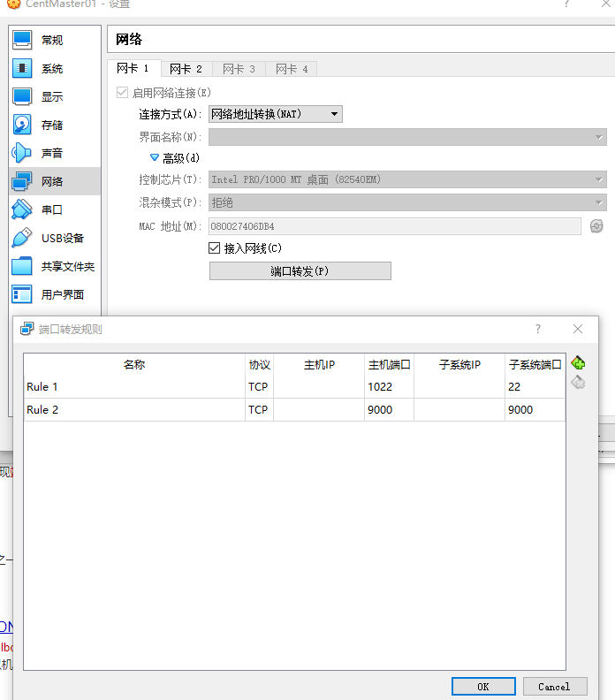This screenshot has width=615, height=700.
Task: Confirm port forwarding rules with OK
Action: coord(482,687)
